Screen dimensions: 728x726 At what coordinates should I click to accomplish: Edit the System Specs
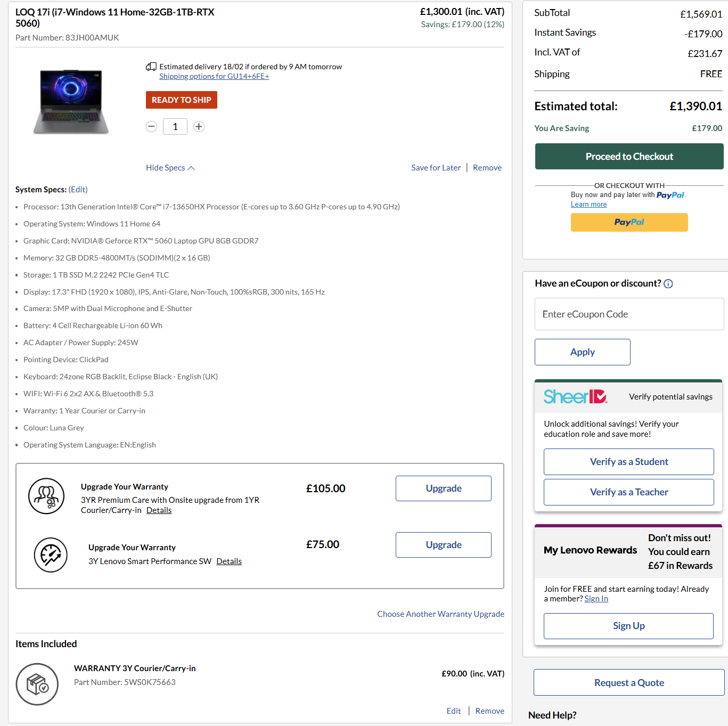click(x=78, y=190)
